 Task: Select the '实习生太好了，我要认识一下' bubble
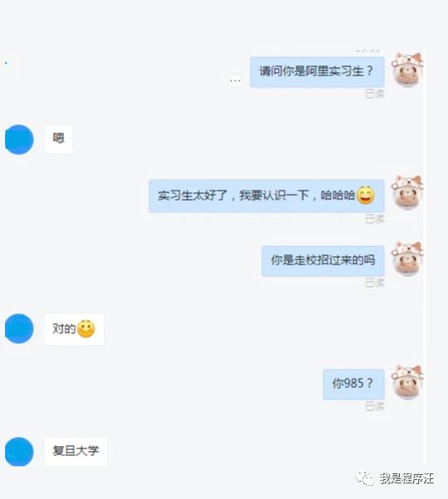pos(266,196)
